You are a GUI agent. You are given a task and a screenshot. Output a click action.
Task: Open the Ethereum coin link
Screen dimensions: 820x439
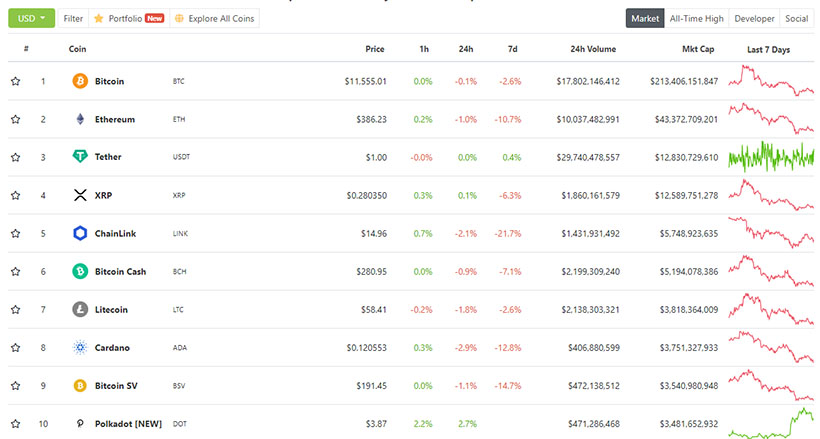point(115,119)
